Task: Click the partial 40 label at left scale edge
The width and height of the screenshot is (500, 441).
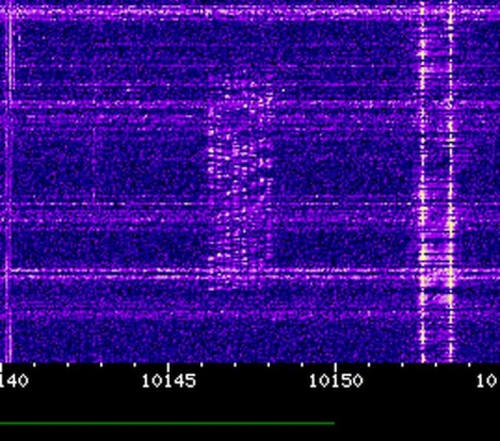Action: [x=14, y=381]
